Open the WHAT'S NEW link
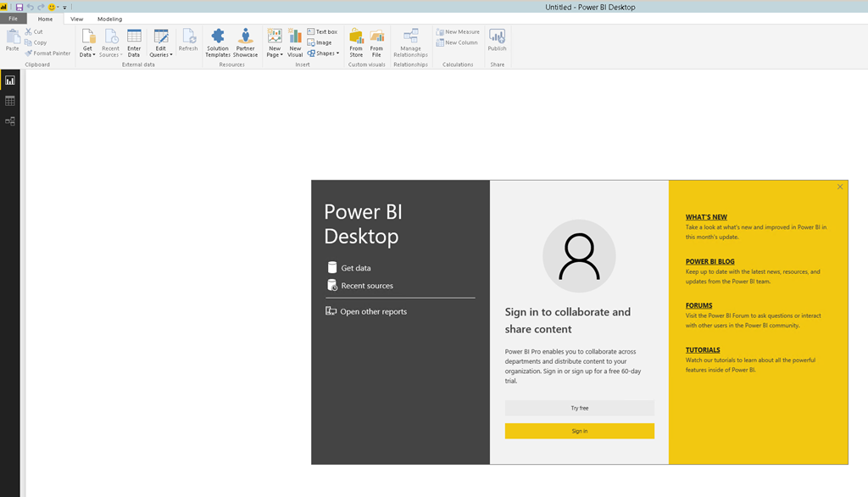The height and width of the screenshot is (497, 868). click(x=706, y=217)
